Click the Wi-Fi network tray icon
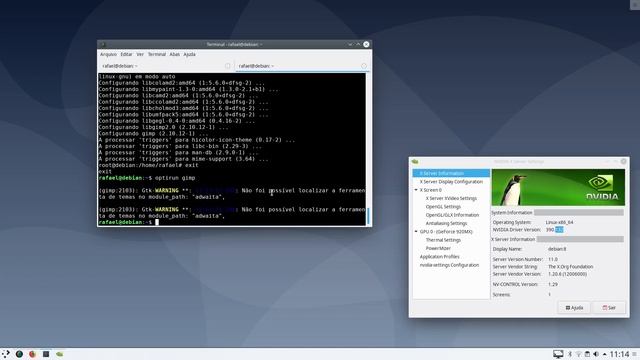Image resolution: width=640 pixels, height=360 pixels. 579,354
